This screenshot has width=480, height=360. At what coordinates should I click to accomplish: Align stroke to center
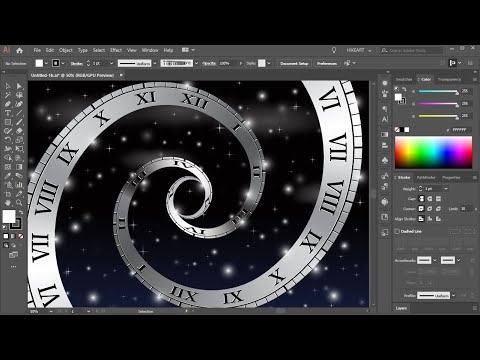[x=421, y=219]
